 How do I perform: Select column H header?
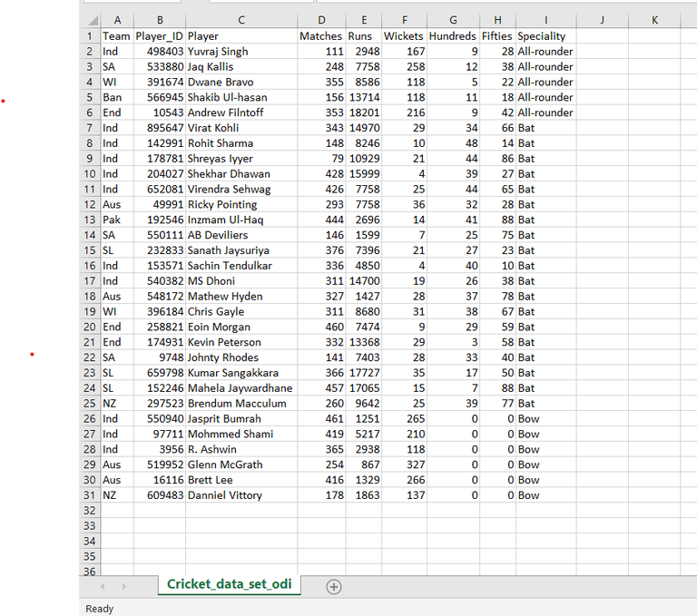click(x=498, y=20)
